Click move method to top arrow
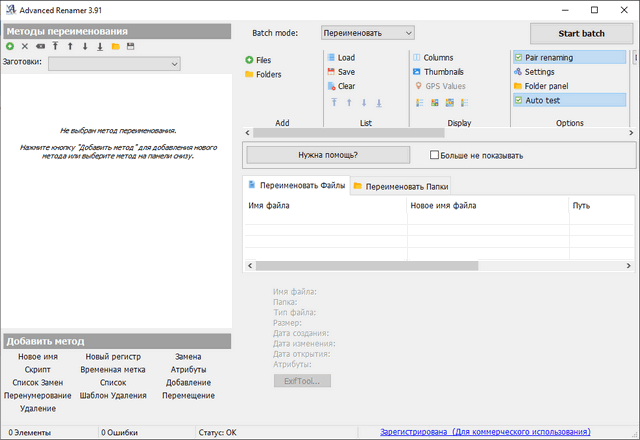Viewport: 640px width, 440px height. click(56, 47)
